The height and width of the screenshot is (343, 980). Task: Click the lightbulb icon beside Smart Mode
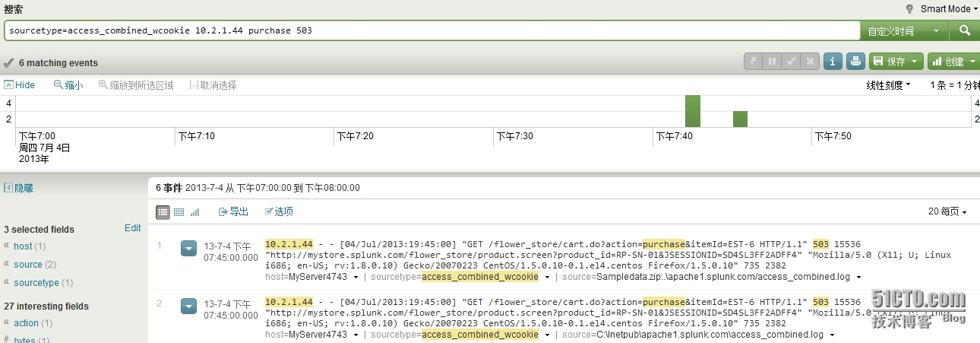(x=910, y=9)
